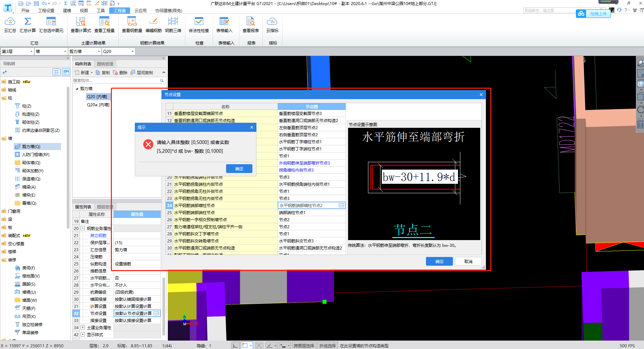Close the 节点设置 dialog with X
Screen dimensions: 644x349
(481, 95)
